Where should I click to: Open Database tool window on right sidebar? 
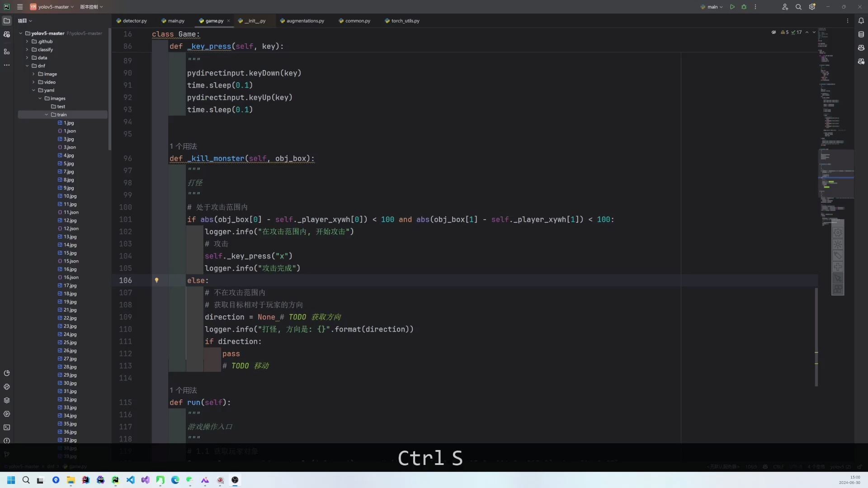[x=861, y=34]
